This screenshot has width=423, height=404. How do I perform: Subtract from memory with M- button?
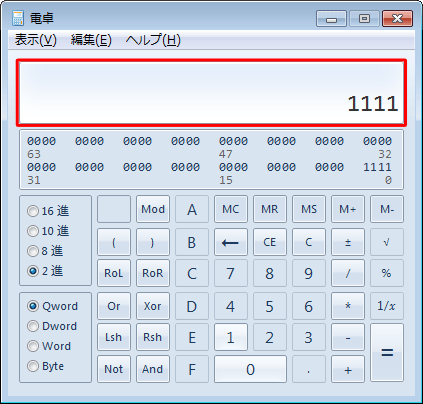(x=387, y=209)
